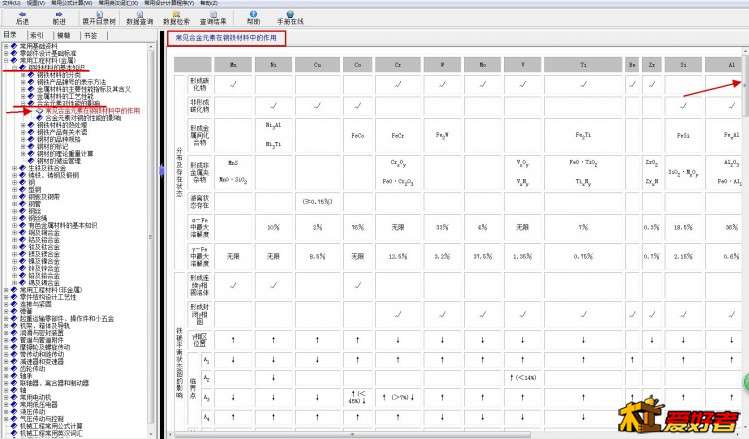This screenshot has height=439, width=749.
Task: Click the 展开目录树 toolbar icon
Action: pos(99,14)
